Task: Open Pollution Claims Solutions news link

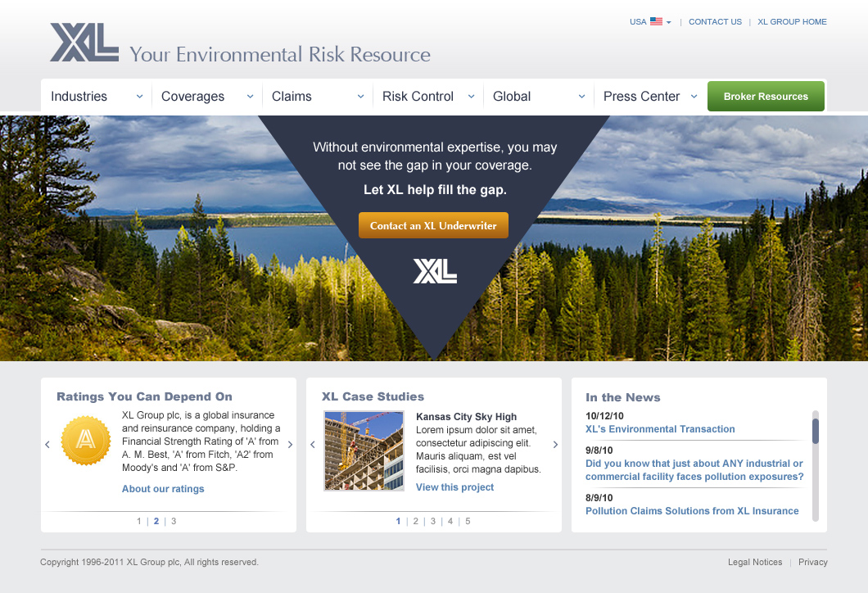Action: [x=692, y=511]
